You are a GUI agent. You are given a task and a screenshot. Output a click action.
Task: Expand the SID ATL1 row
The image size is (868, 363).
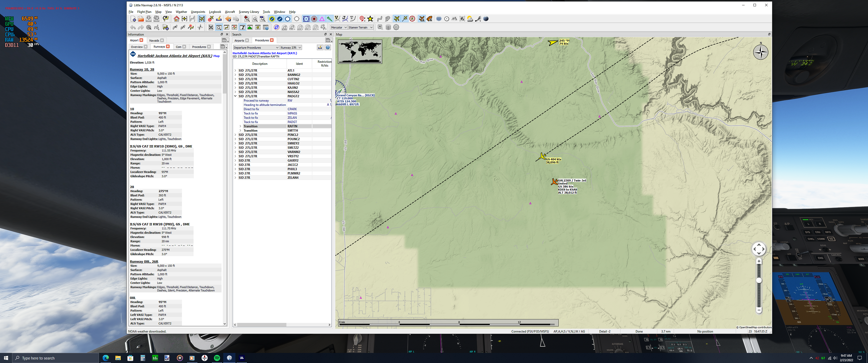(x=235, y=71)
